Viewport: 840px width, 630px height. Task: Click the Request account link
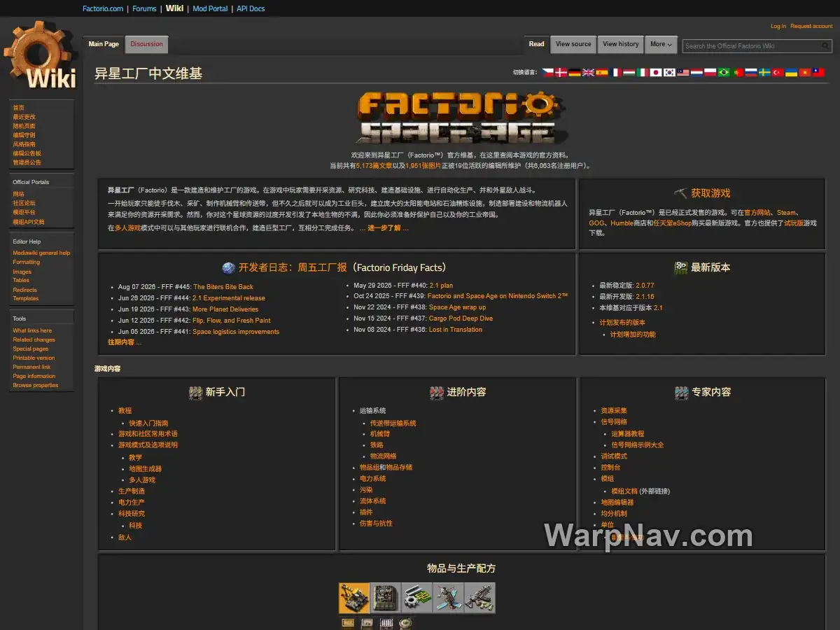(x=811, y=26)
